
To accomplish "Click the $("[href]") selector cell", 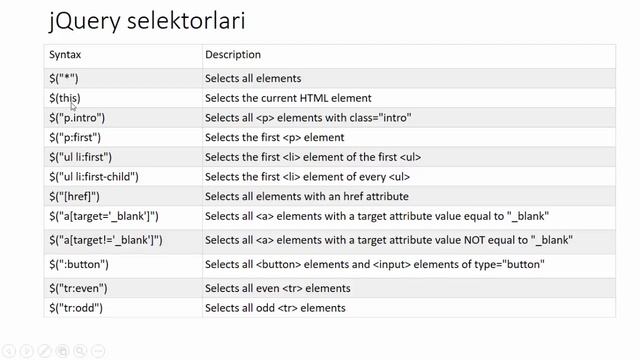I will pyautogui.click(x=123, y=196).
